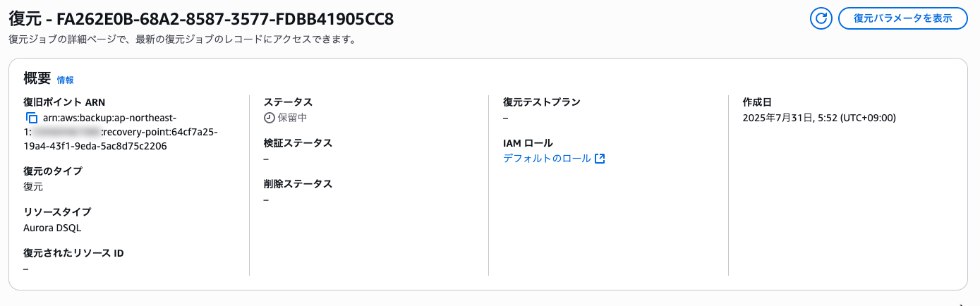Click the page description under the title
This screenshot has width=980, height=306.
coord(181,39)
